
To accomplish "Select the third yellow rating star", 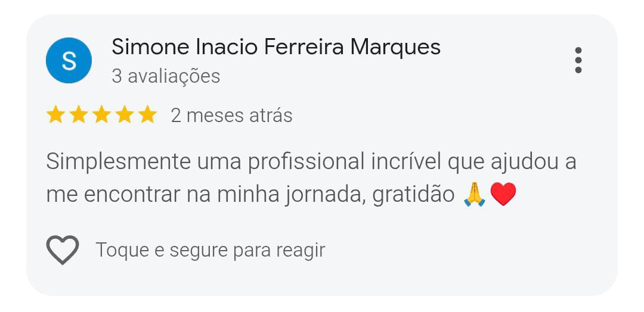I will (x=101, y=115).
